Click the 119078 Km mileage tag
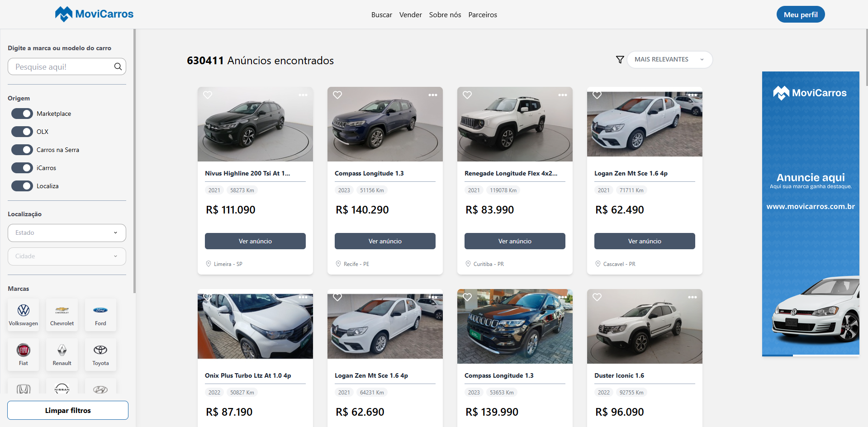The width and height of the screenshot is (868, 427). click(x=503, y=190)
